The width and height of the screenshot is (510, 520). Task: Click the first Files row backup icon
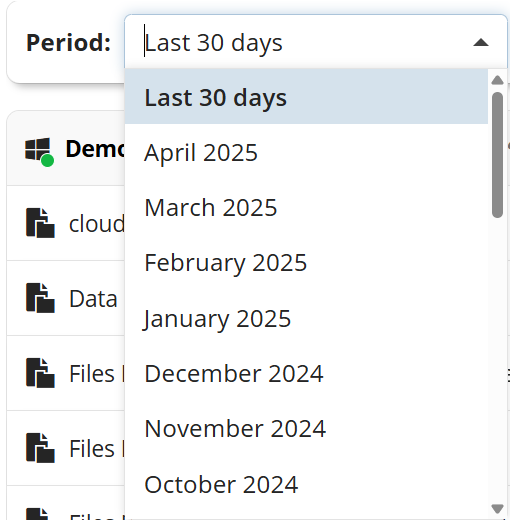coord(40,373)
